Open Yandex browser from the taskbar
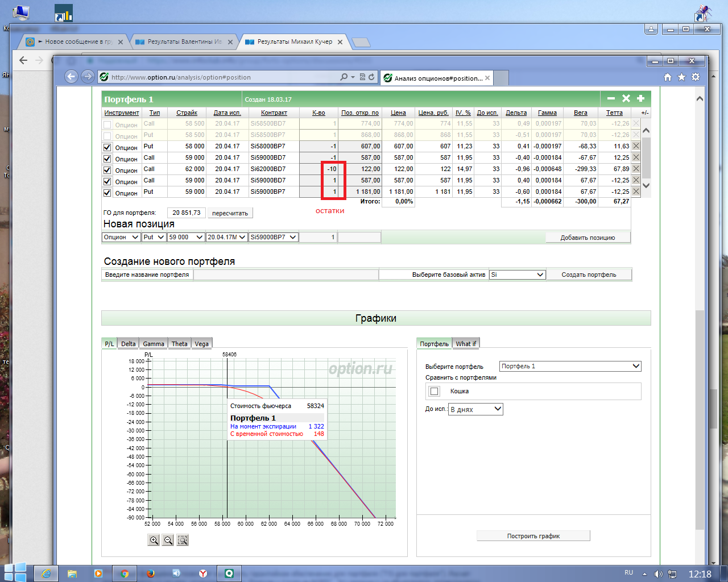The width and height of the screenshot is (728, 582). coord(203,573)
